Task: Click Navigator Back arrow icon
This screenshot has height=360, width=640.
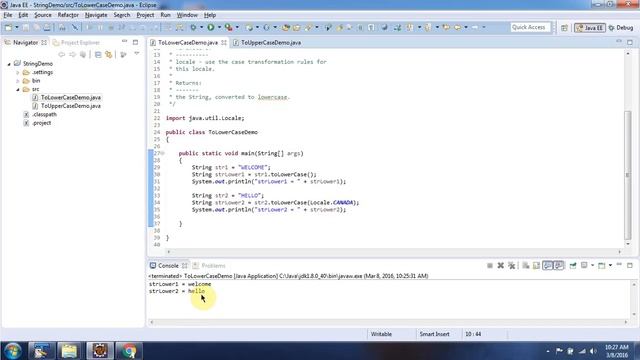Action: coord(62,54)
